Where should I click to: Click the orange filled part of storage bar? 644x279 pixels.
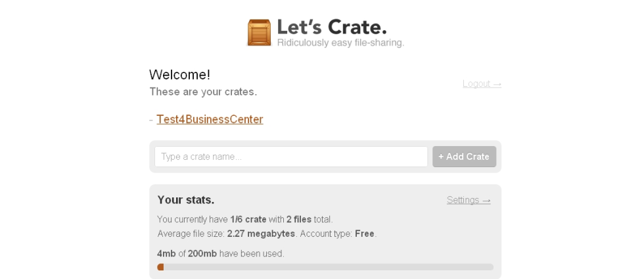[160, 267]
